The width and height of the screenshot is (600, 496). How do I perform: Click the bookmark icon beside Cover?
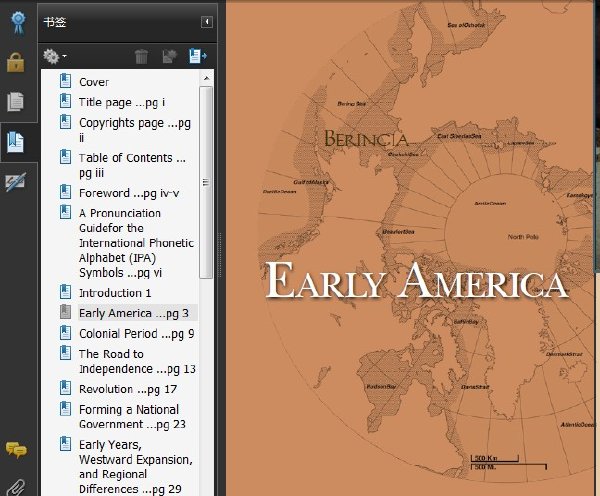point(65,81)
